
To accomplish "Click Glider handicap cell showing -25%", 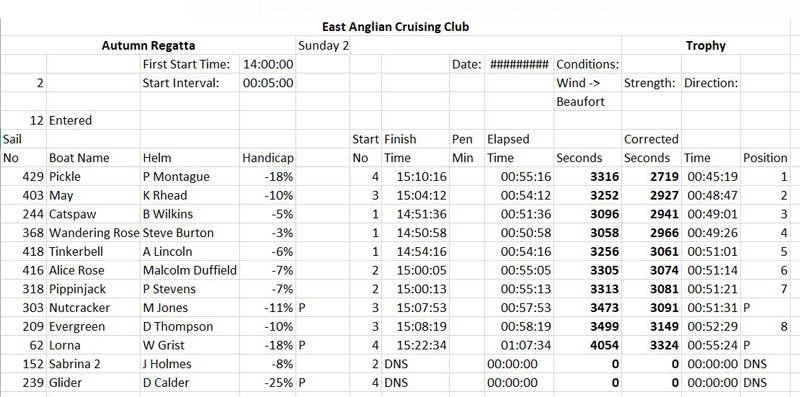I will [x=268, y=383].
